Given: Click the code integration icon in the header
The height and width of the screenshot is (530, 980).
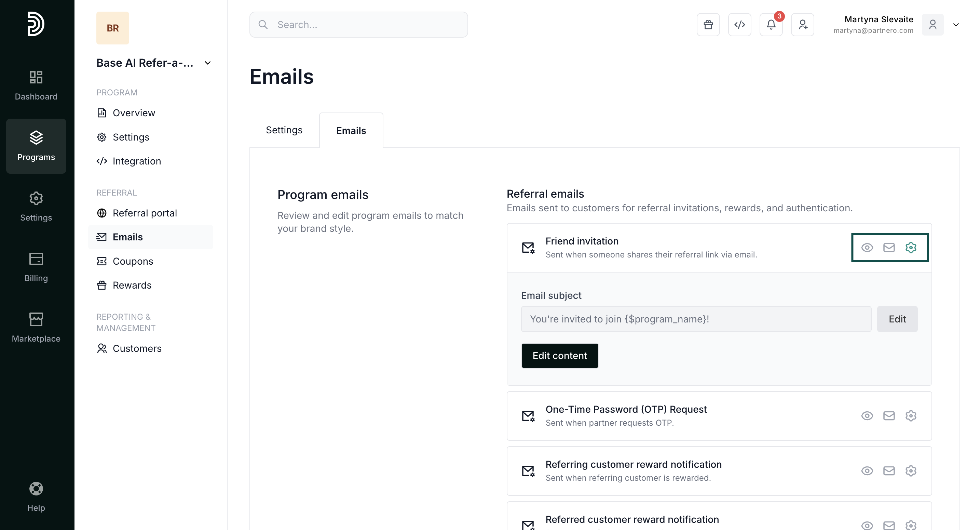Looking at the screenshot, I should tap(739, 25).
